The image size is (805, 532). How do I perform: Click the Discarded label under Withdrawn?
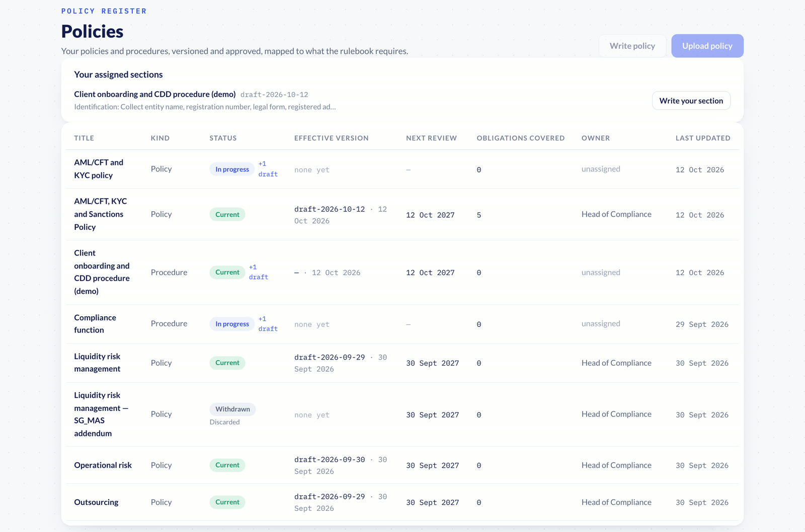click(x=224, y=422)
